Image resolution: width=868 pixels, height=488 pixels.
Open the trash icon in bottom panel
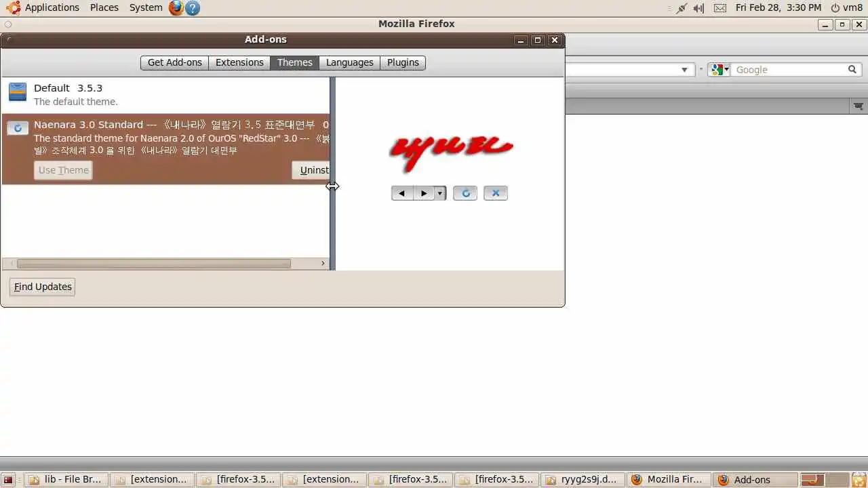859,480
